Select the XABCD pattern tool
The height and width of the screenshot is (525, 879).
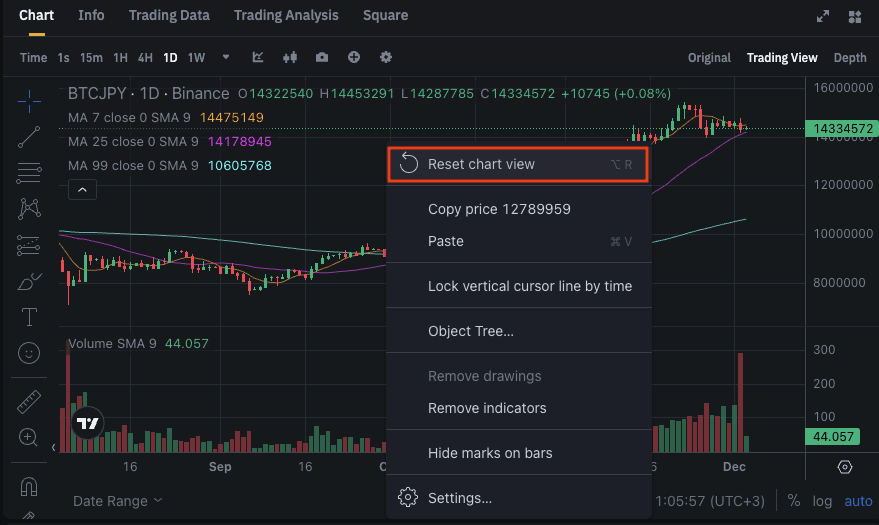29,208
